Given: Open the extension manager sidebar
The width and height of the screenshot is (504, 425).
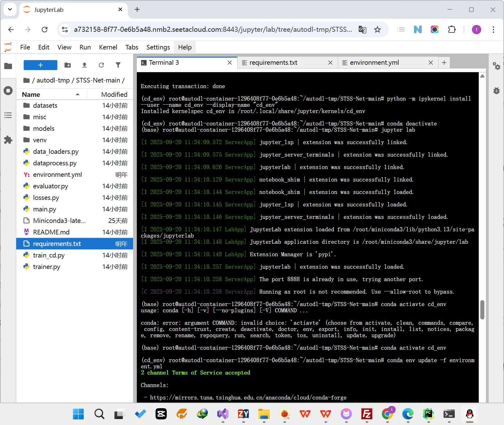Looking at the screenshot, I should coord(8,140).
